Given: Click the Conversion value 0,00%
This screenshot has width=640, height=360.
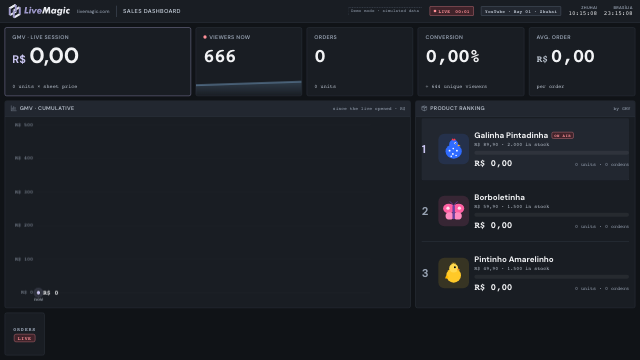Looking at the screenshot, I should coord(453,56).
